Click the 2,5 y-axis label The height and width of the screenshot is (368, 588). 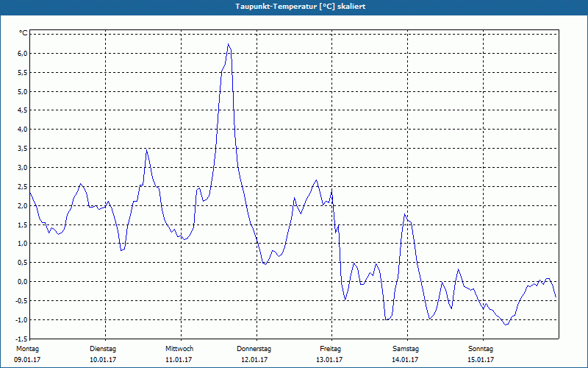[23, 187]
